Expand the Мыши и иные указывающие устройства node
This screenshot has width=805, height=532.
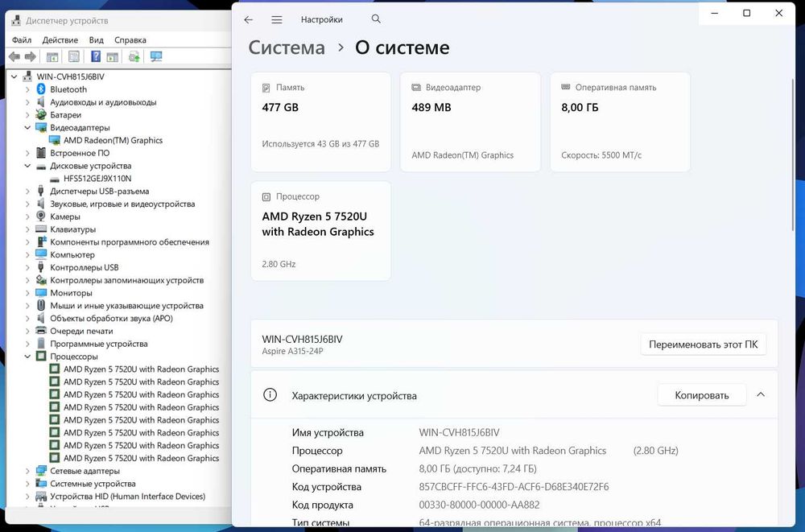click(x=27, y=306)
